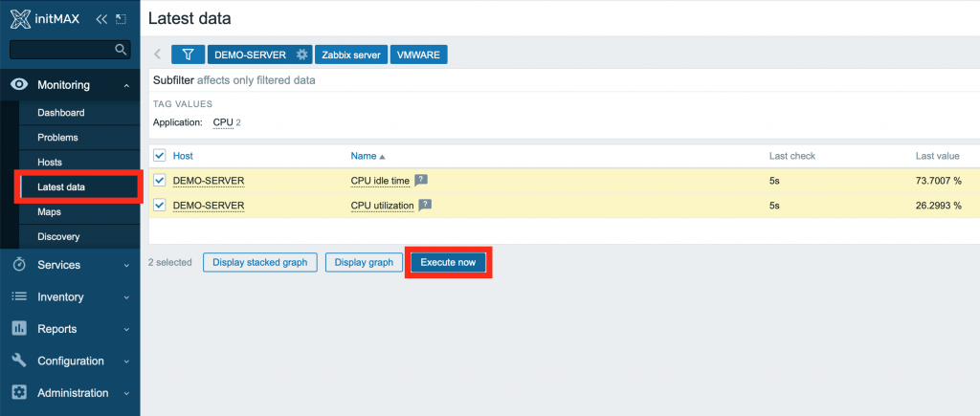980x416 pixels.
Task: Click the filter funnel icon
Action: [x=188, y=55]
